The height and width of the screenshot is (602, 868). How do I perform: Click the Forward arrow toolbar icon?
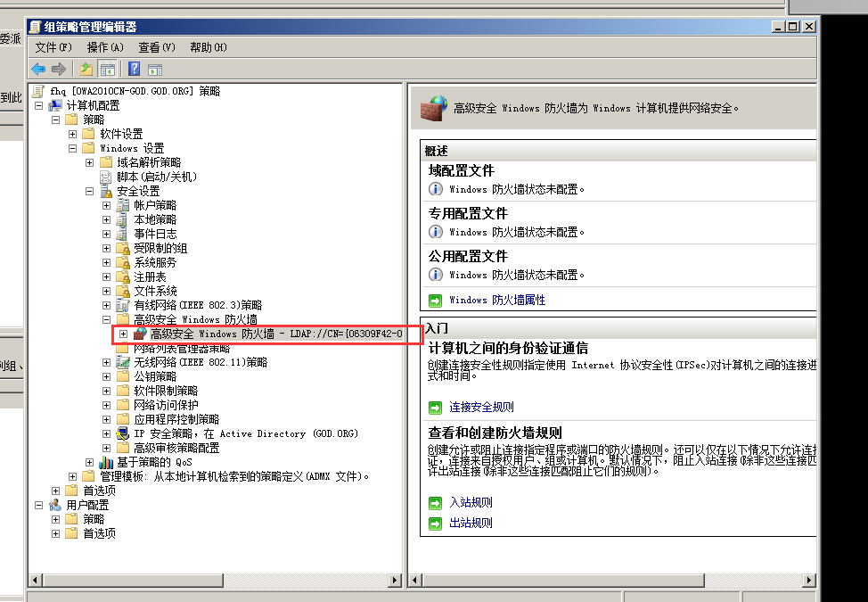[x=59, y=70]
